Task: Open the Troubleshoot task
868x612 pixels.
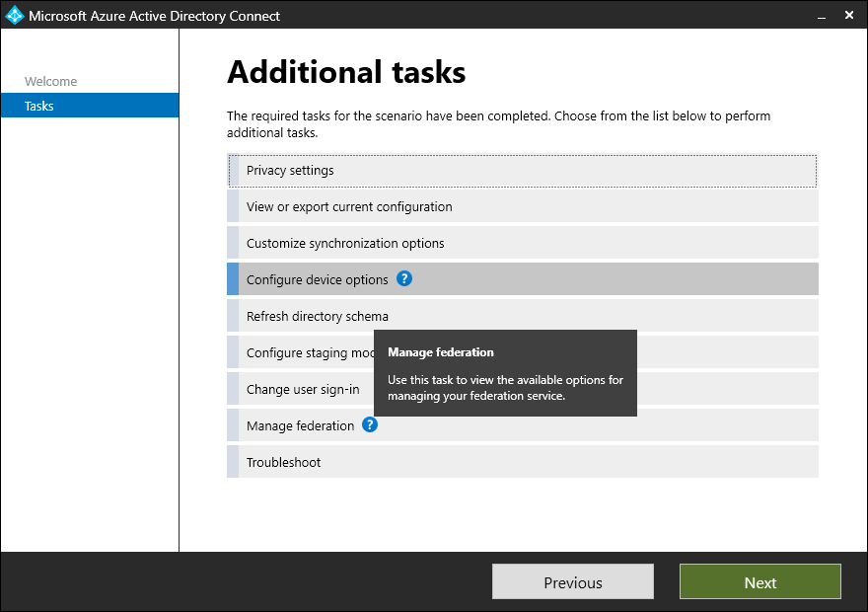Action: click(x=522, y=462)
